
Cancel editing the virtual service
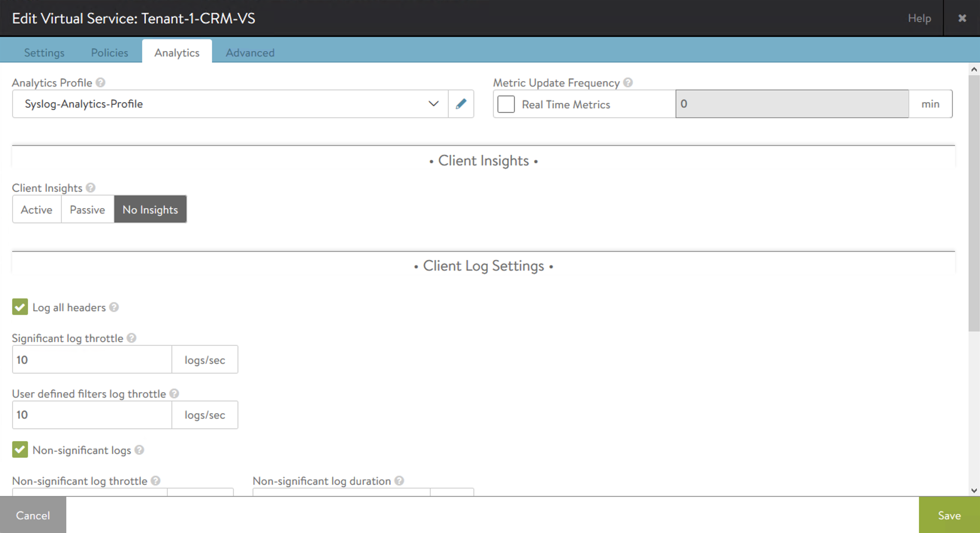[33, 515]
